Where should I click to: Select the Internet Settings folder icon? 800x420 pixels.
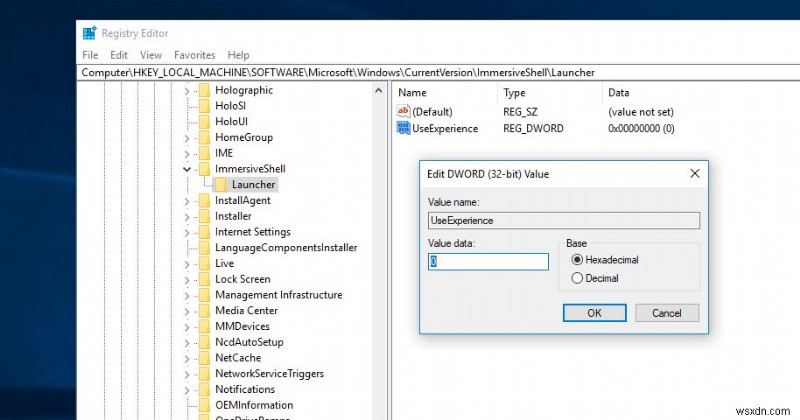[x=204, y=232]
